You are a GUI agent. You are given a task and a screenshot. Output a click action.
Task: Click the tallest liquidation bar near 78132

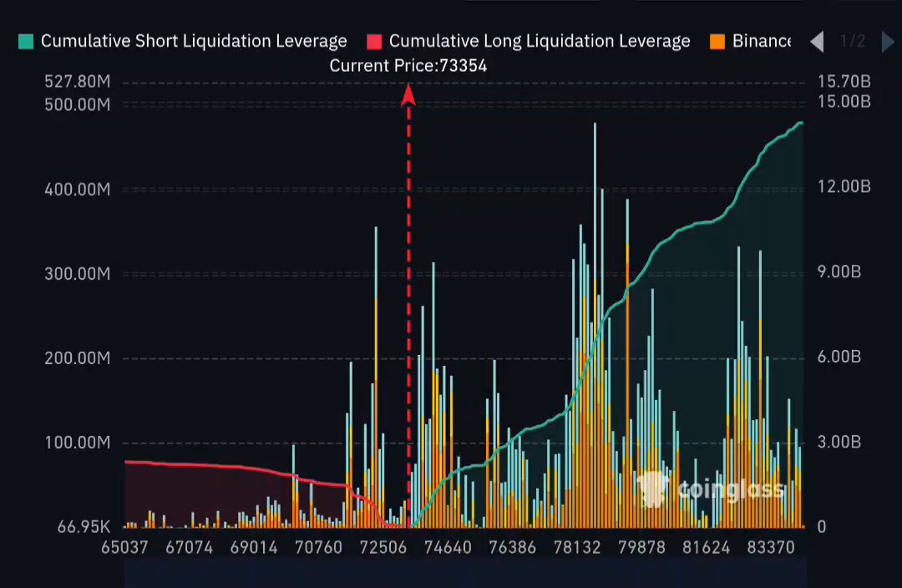click(x=595, y=325)
